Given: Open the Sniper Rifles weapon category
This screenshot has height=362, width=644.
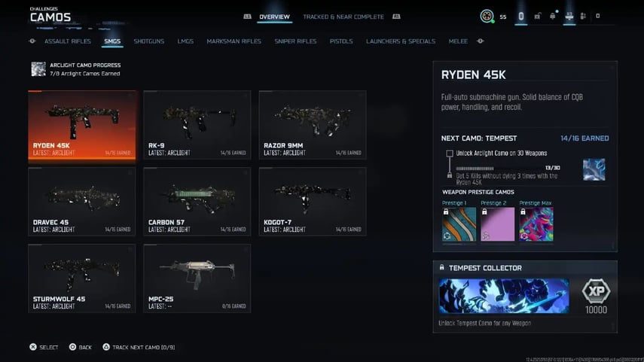Looking at the screenshot, I should [295, 41].
